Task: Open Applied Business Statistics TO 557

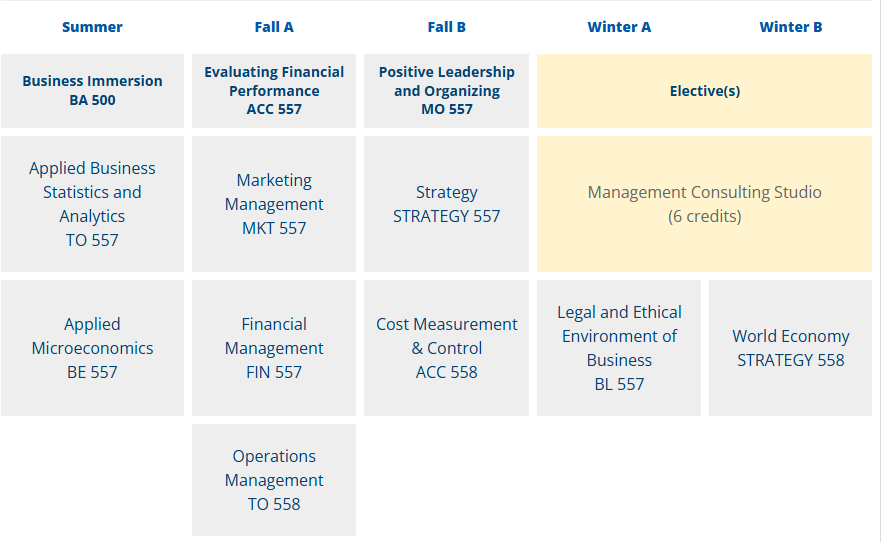Action: (x=92, y=204)
